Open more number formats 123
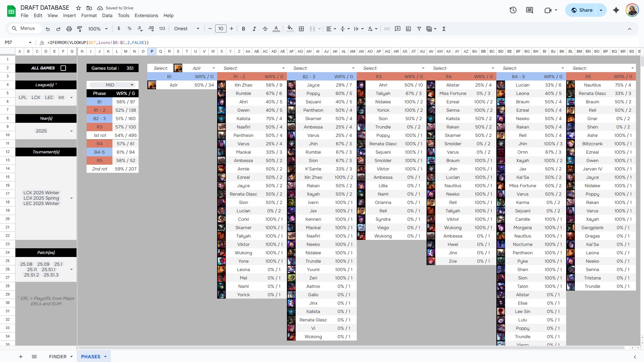Viewport: 644px width, 362px height. pos(162,29)
